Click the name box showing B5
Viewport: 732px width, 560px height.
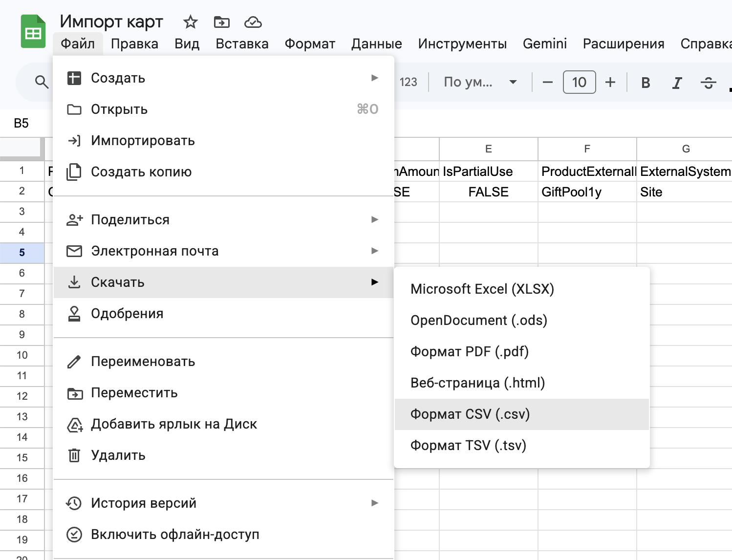22,123
